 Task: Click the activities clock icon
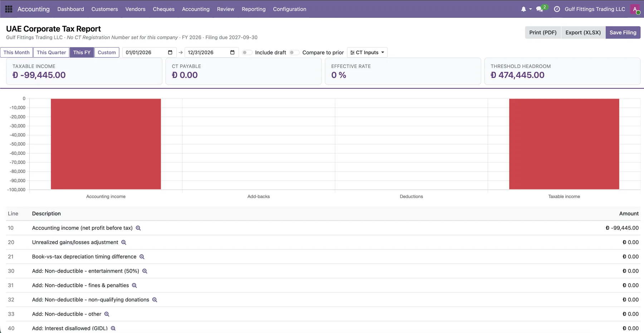pyautogui.click(x=557, y=9)
